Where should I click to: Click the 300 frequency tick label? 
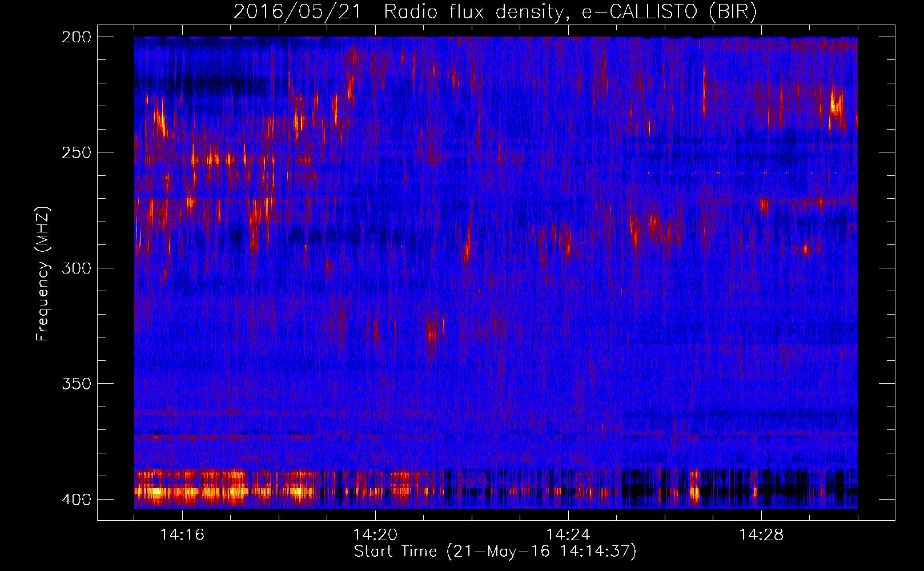76,268
